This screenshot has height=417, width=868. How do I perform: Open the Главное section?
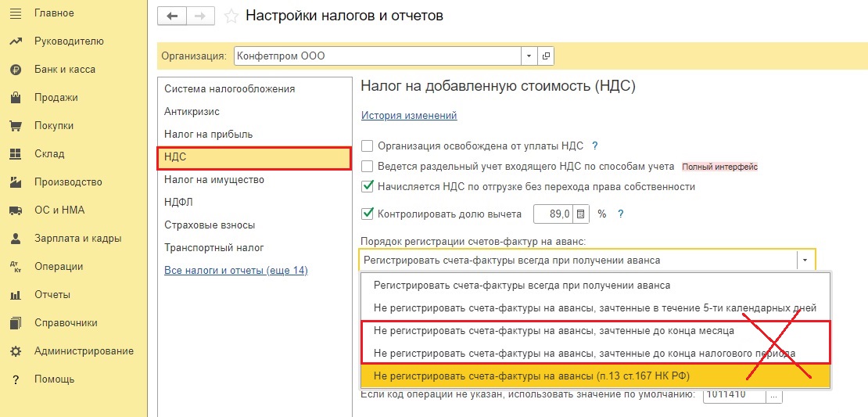coord(54,13)
